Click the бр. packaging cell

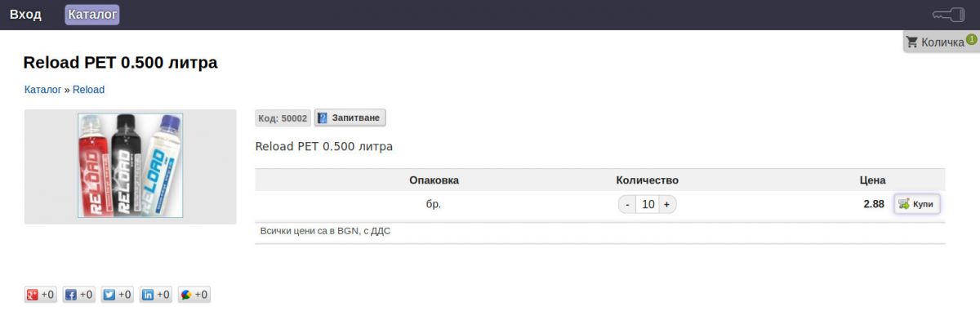[x=434, y=204]
